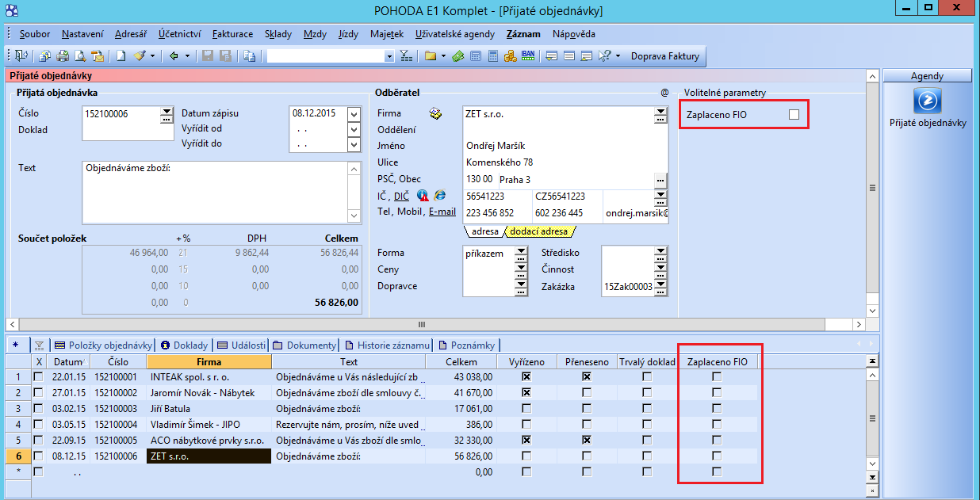
Task: Click the Přijaté objednávky agenda icon
Action: 927,101
